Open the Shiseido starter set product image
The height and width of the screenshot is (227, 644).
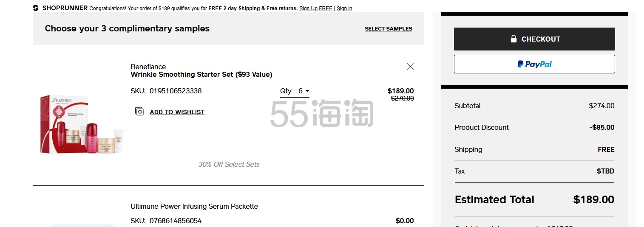[81, 124]
